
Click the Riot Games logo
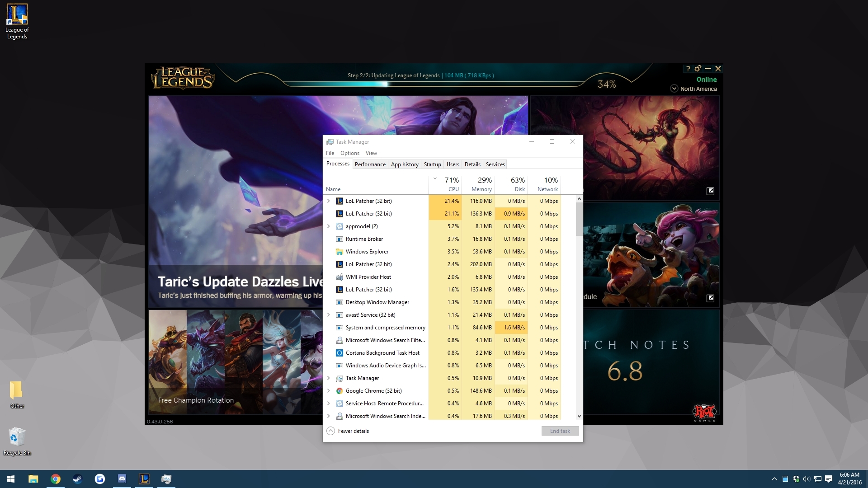pos(705,412)
